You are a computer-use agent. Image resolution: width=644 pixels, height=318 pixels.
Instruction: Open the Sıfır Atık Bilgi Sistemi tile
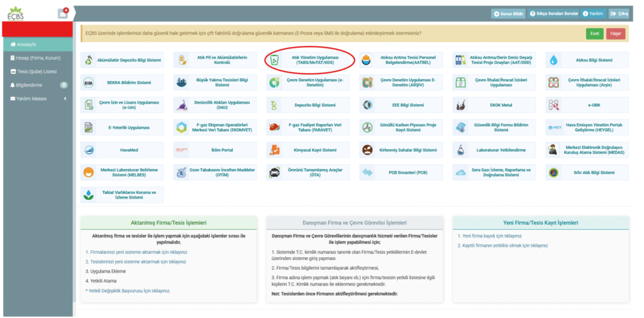(x=586, y=172)
